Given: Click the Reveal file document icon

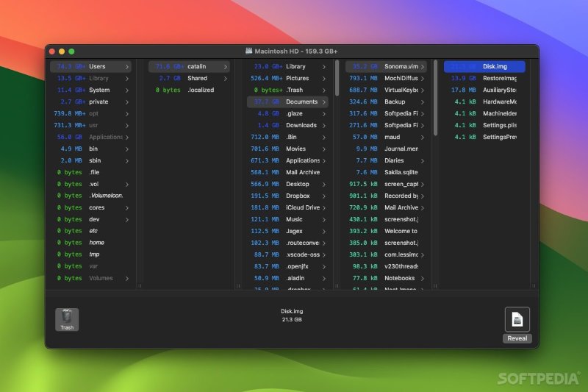Looking at the screenshot, I should pyautogui.click(x=517, y=319).
